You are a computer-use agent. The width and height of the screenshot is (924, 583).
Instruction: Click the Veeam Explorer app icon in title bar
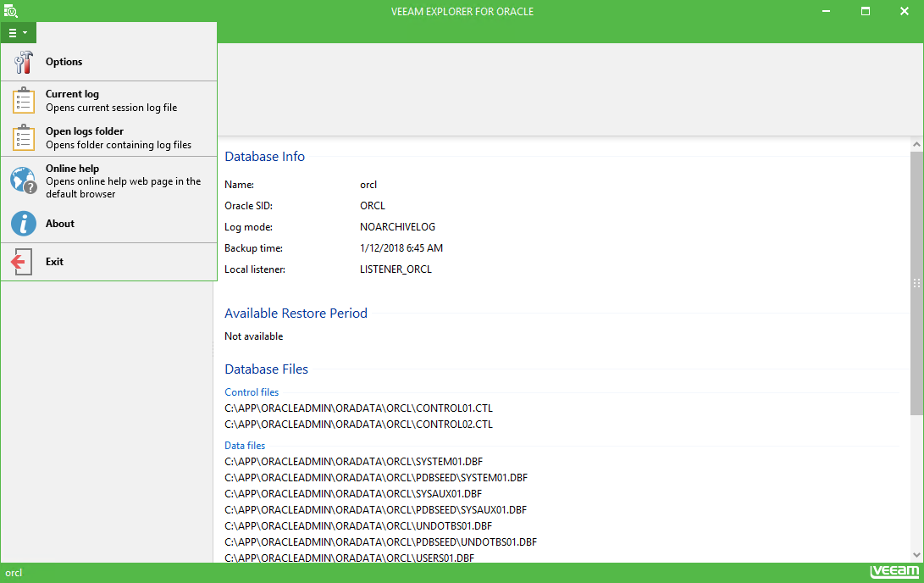[11, 11]
